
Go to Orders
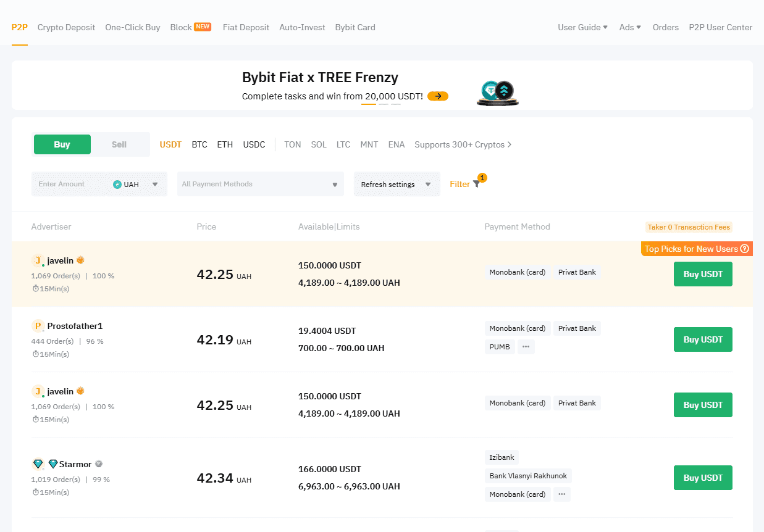[x=666, y=27]
